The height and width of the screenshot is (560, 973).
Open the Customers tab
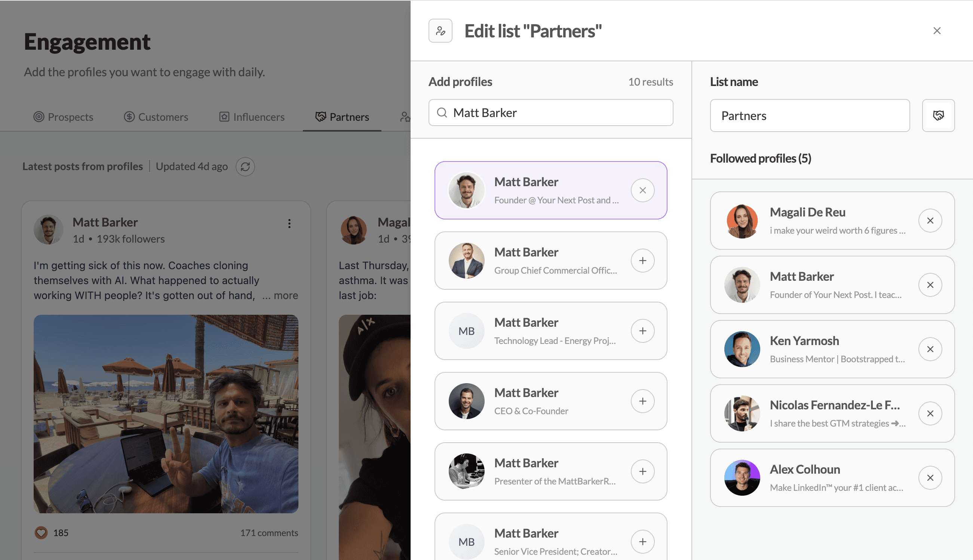tap(156, 117)
